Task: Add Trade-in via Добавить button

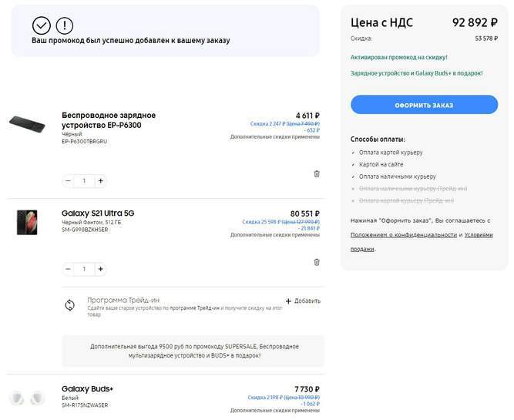Action: pyautogui.click(x=303, y=301)
